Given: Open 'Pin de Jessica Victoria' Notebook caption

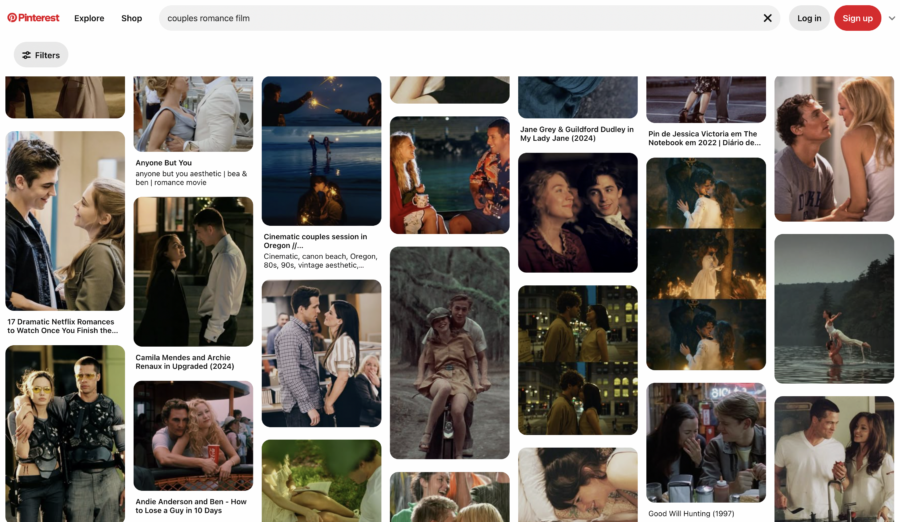Looking at the screenshot, I should click(704, 138).
